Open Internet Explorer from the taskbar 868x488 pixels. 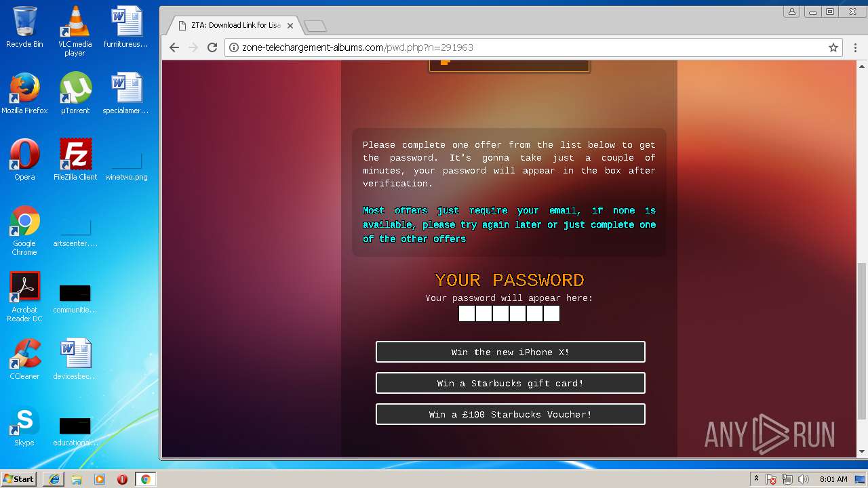pos(54,479)
